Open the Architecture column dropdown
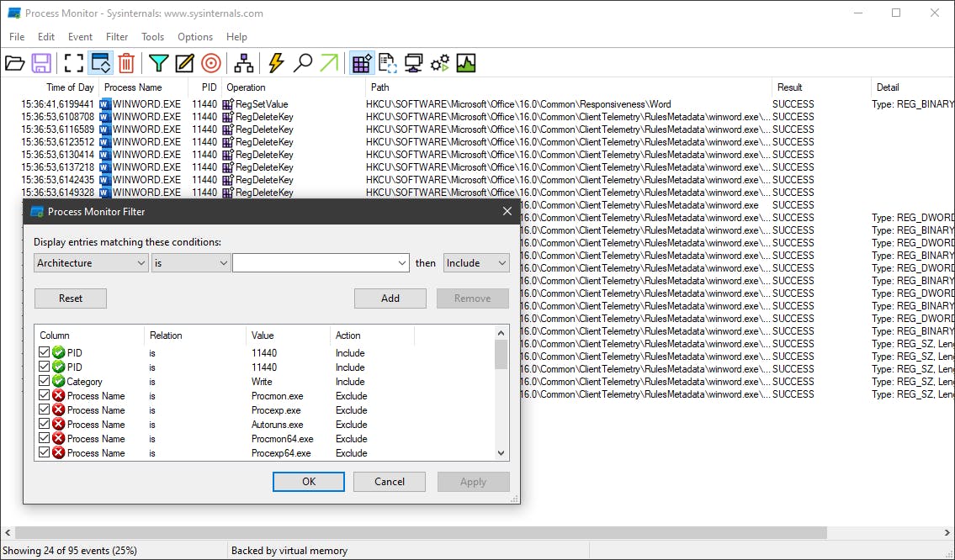 click(91, 263)
